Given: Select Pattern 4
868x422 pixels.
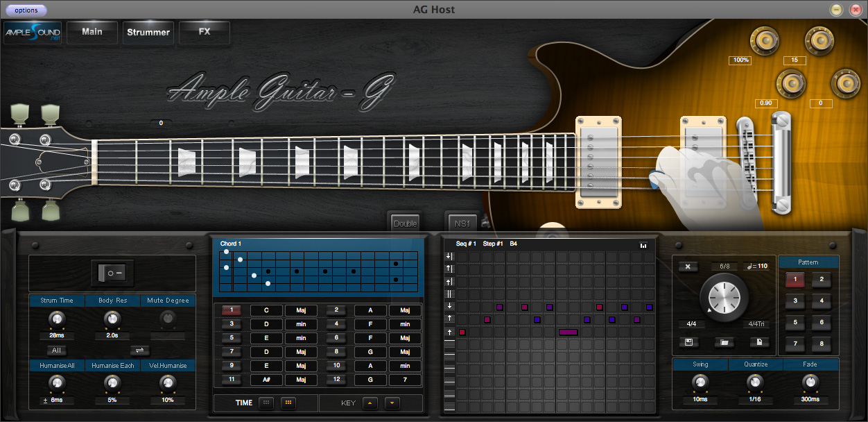Looking at the screenshot, I should 822,301.
